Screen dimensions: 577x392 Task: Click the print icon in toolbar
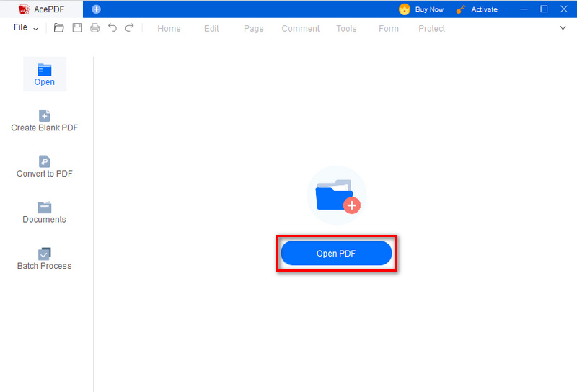tap(94, 28)
